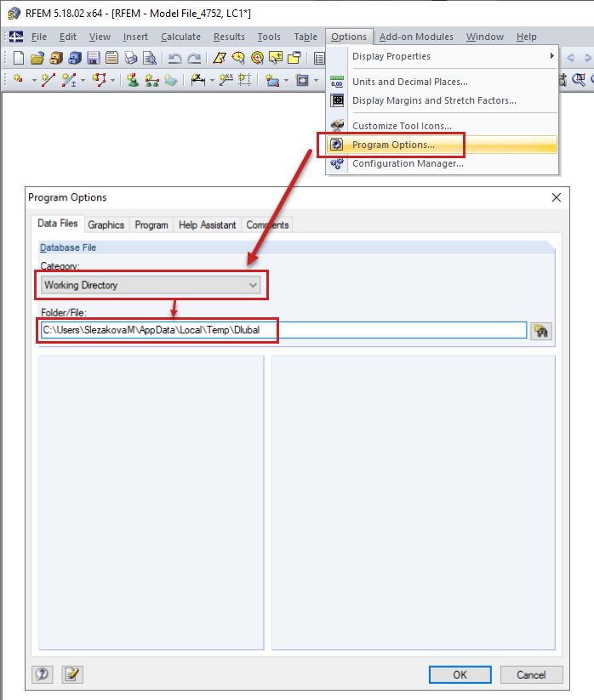The image size is (594, 700).
Task: Click the New Comment XX arrow icon
Action: [226, 80]
